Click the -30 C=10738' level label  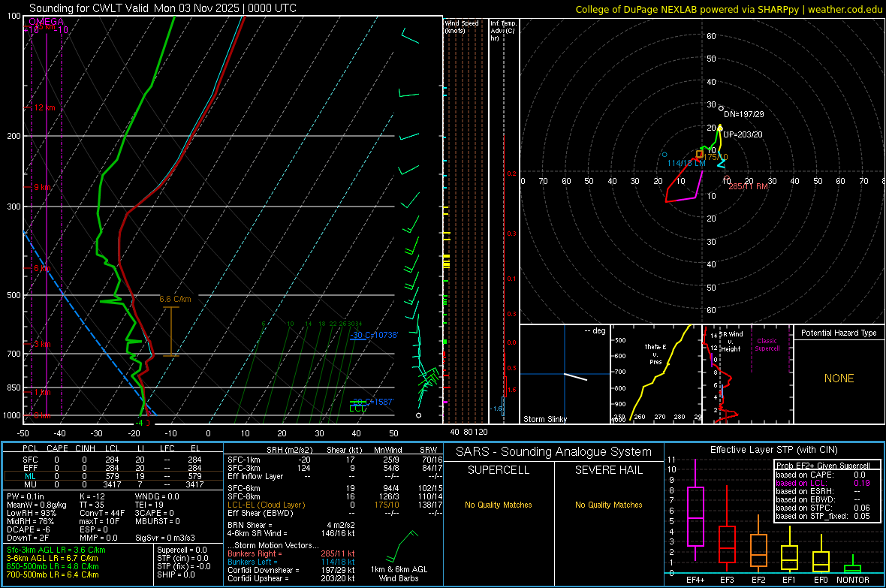tap(375, 335)
